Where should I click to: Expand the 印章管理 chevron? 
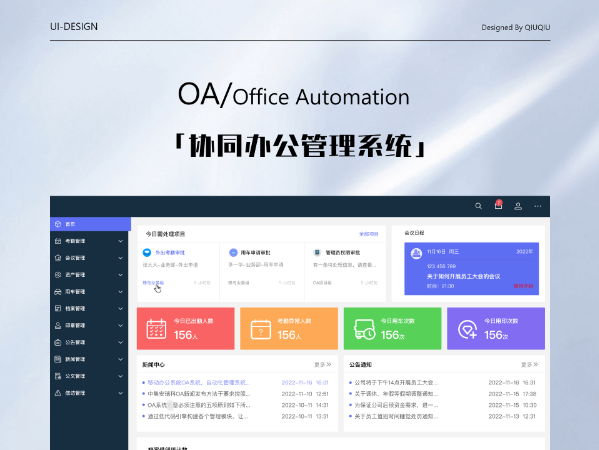pos(121,325)
